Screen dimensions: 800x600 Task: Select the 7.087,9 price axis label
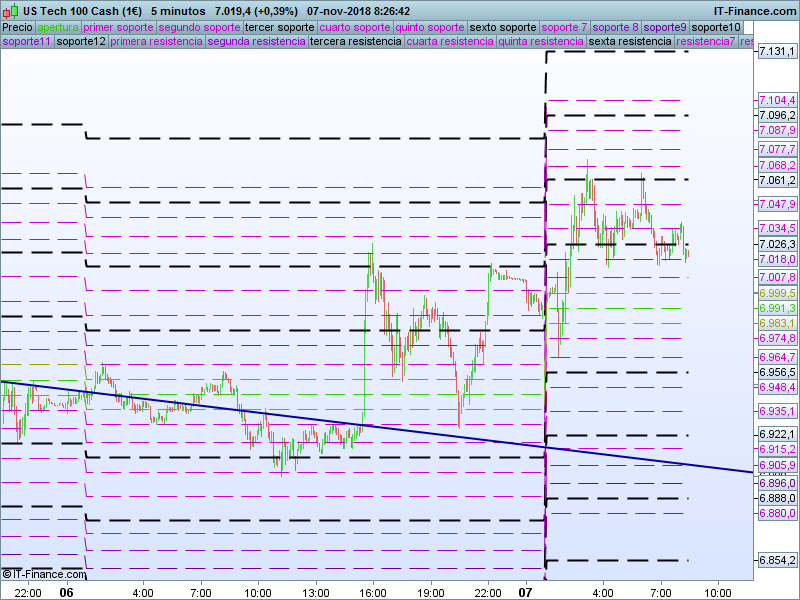[x=777, y=130]
